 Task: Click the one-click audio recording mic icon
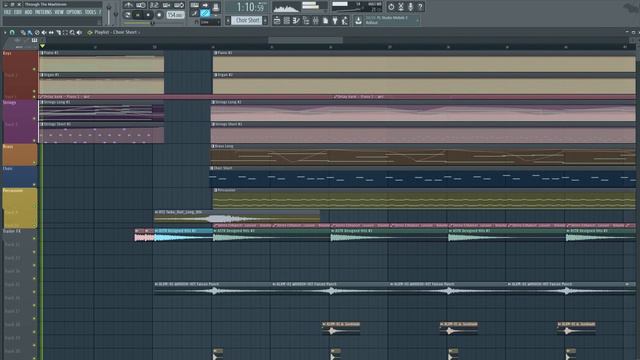pos(411,7)
